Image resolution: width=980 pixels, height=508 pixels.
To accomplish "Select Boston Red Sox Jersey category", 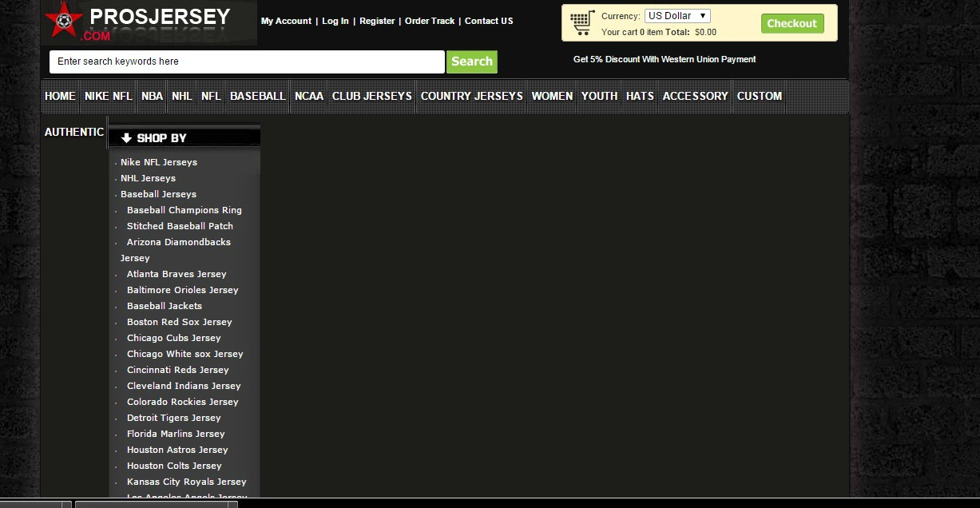I will [x=179, y=322].
